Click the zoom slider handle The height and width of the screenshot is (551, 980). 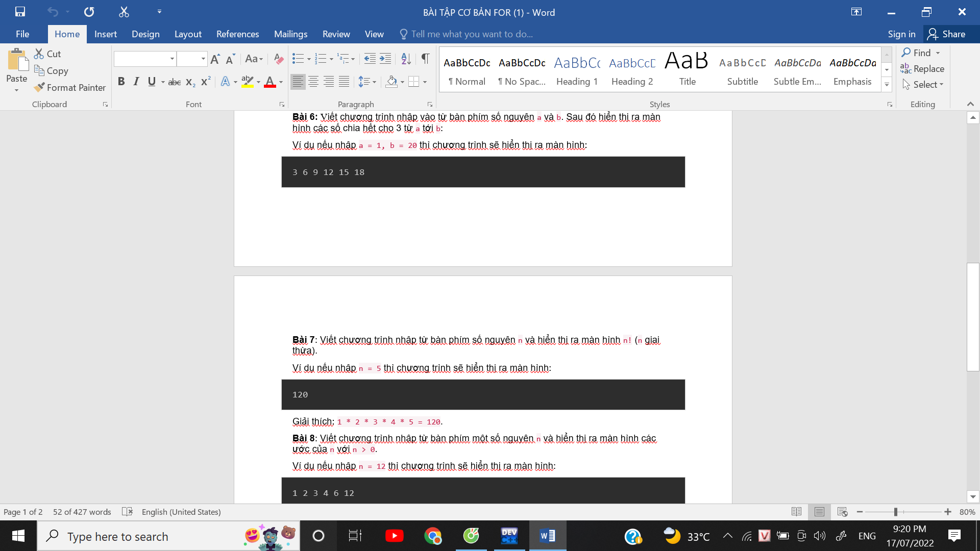click(896, 512)
